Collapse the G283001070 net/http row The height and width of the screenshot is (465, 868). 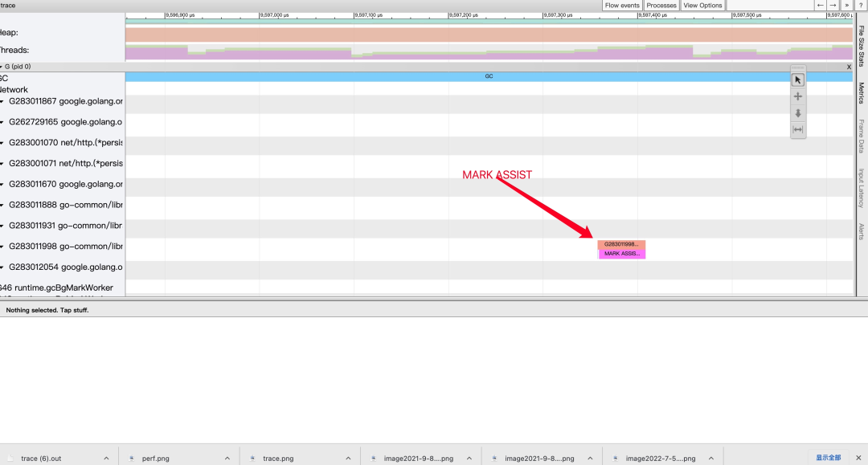[2, 143]
